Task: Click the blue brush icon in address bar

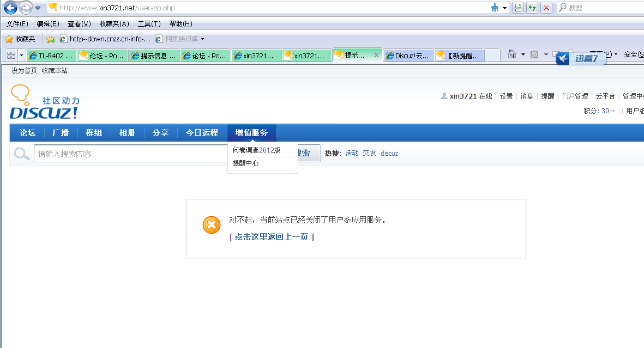Action: (495, 8)
